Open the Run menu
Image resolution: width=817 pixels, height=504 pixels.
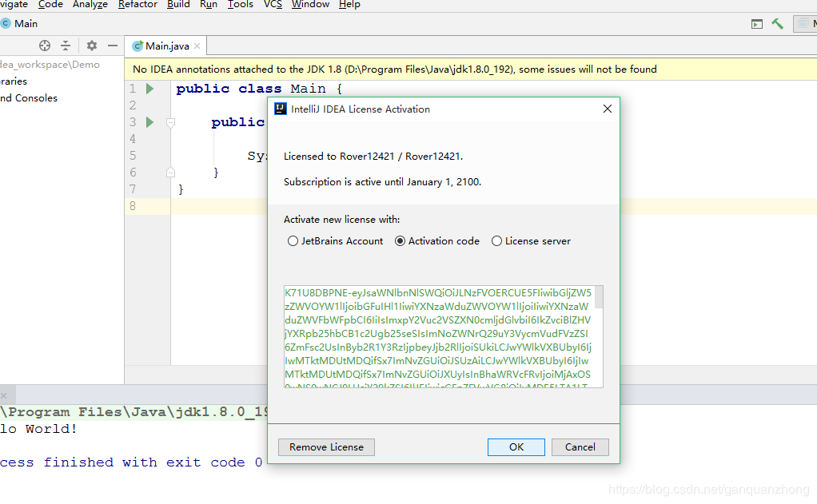pyautogui.click(x=209, y=5)
